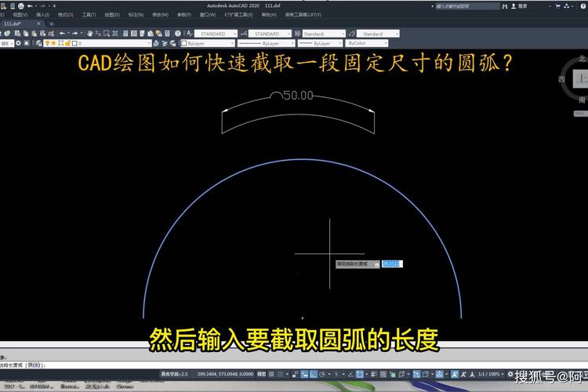Toggle snap mode in status bar
588x392 pixels.
point(280,374)
